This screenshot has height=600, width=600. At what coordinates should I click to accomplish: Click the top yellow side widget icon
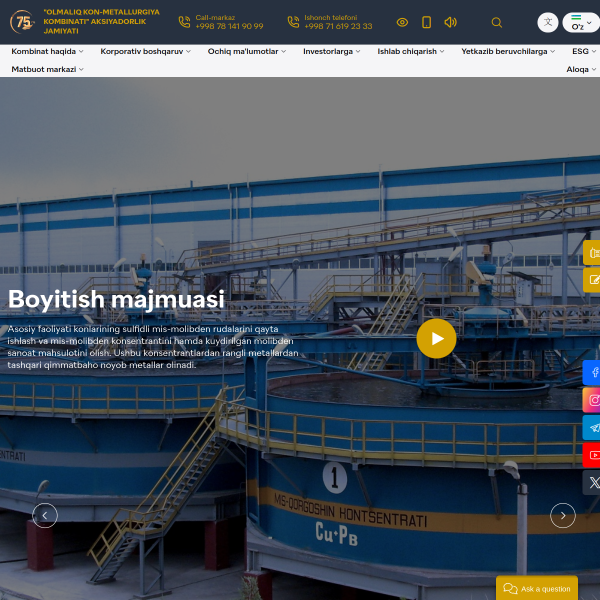592,253
